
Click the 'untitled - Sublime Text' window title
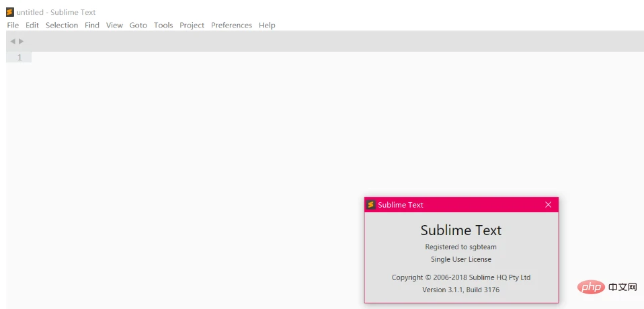[56, 12]
